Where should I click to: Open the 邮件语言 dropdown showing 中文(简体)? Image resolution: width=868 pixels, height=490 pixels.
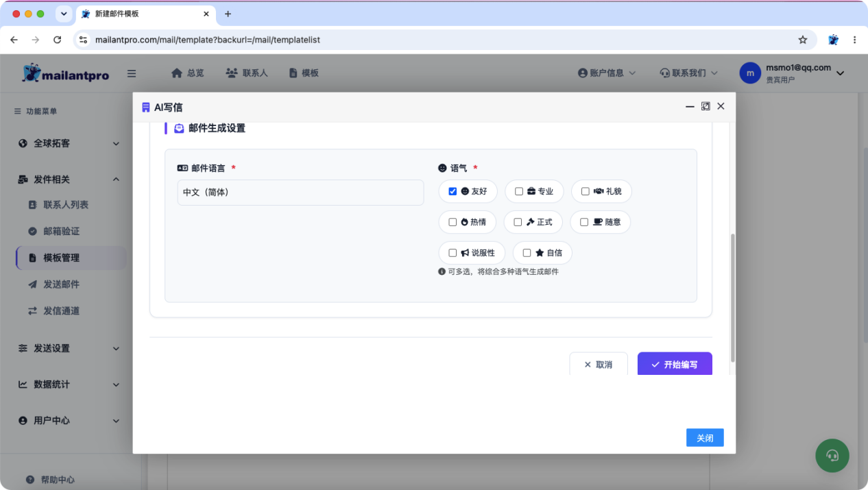pos(300,193)
